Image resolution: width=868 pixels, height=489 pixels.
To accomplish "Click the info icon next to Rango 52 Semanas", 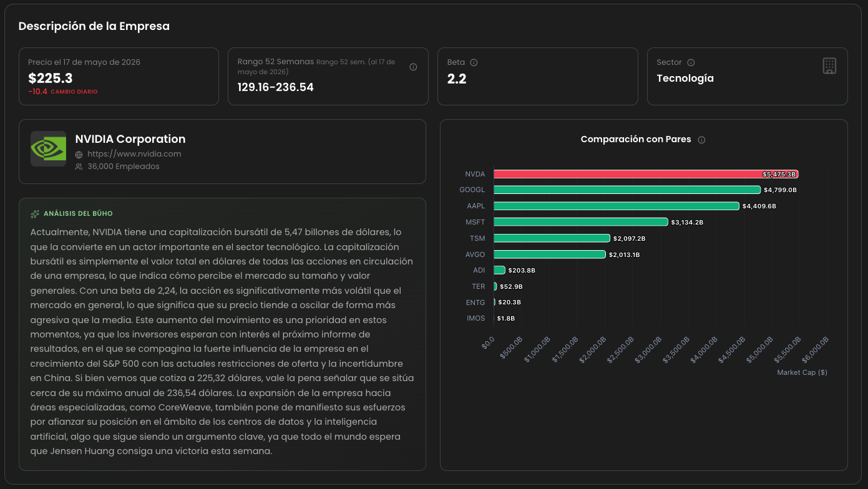I will point(413,67).
